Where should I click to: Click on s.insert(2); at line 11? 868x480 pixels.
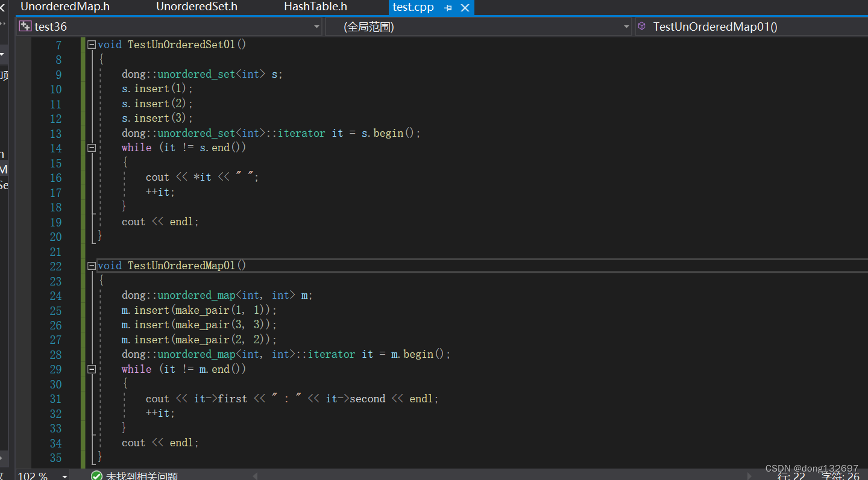click(x=157, y=104)
